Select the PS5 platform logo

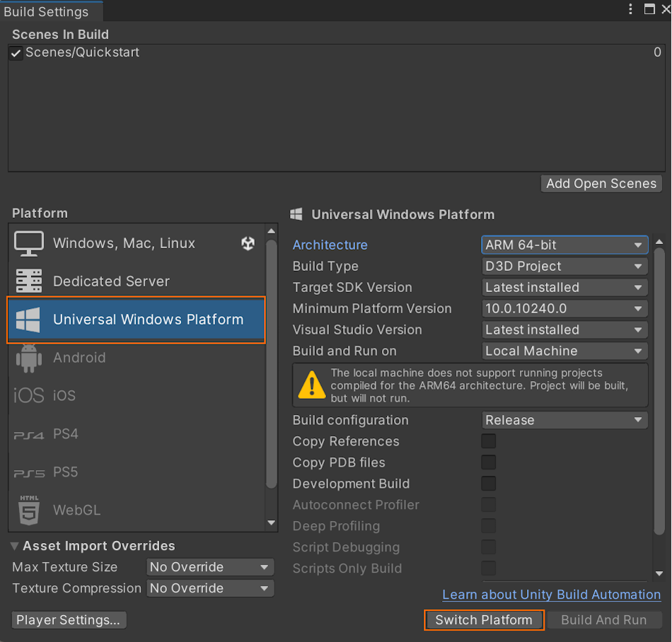point(29,474)
